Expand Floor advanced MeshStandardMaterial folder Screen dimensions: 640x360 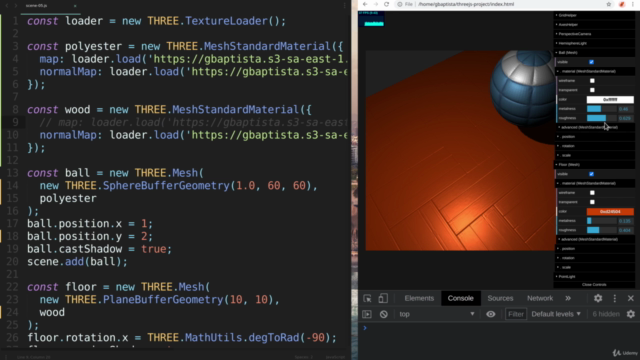596,240
